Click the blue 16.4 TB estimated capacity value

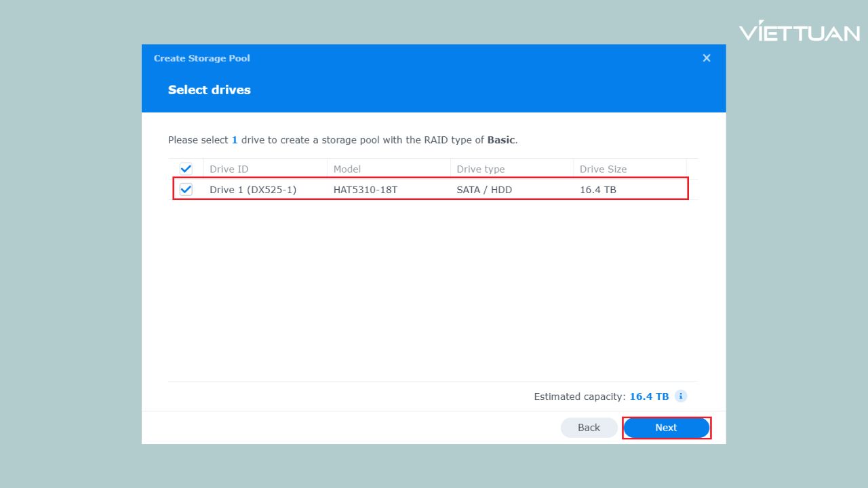649,396
